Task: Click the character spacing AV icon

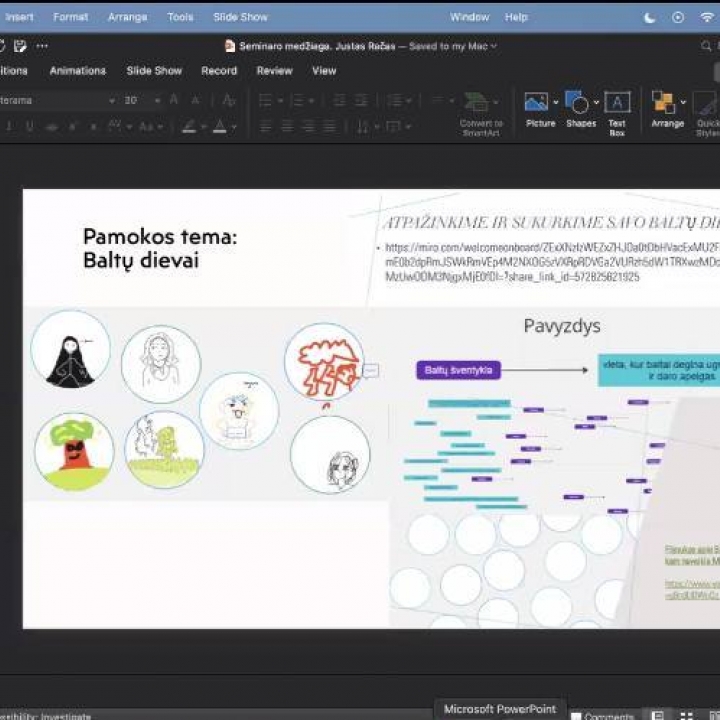Action: point(114,126)
